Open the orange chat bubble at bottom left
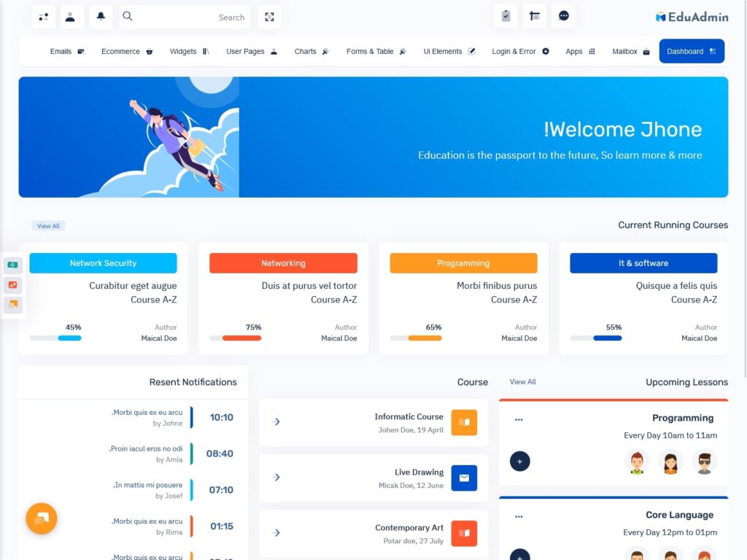Screen dimensions: 747x560 41,518
